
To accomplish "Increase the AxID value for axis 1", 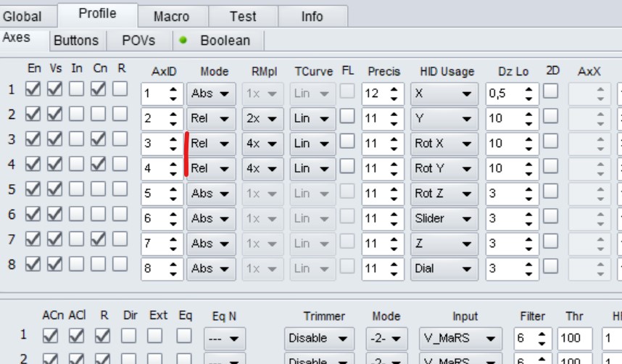I will 173,89.
